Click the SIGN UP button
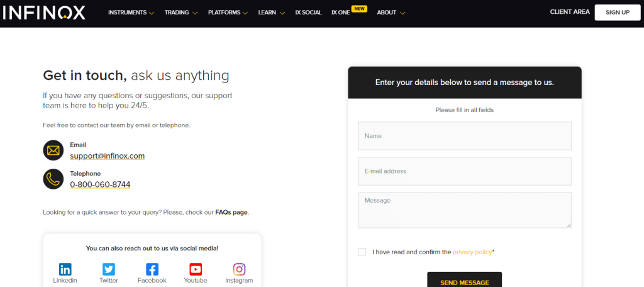Screen dimensions: 644x287 [618, 13]
